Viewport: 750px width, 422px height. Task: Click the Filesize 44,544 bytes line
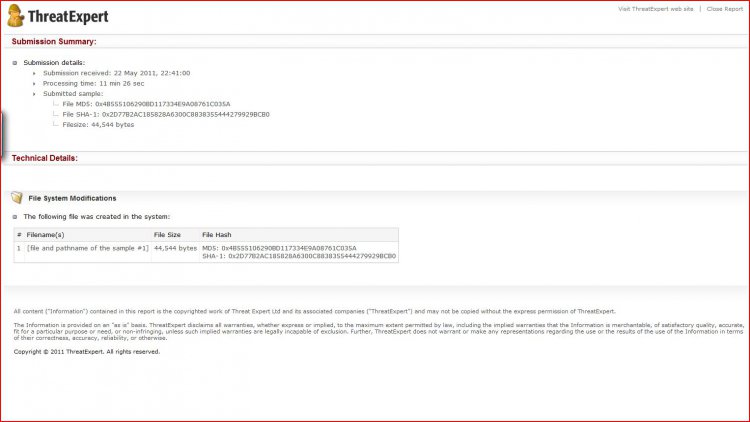pyautogui.click(x=98, y=124)
